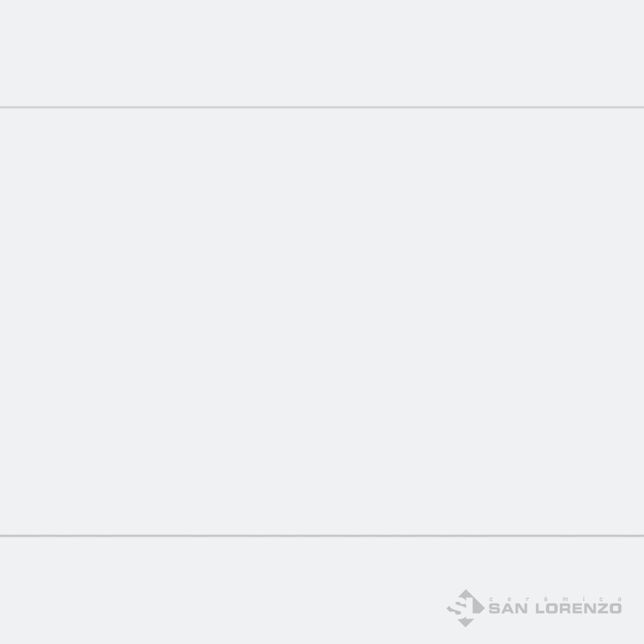Click the letter E in LORENZO
The width and height of the screenshot is (644, 644).
578,609
